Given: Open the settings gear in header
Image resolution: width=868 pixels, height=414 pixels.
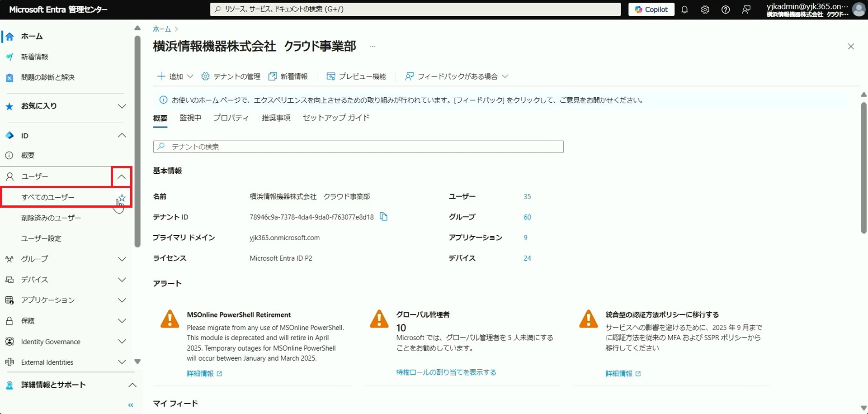Looking at the screenshot, I should 705,10.
